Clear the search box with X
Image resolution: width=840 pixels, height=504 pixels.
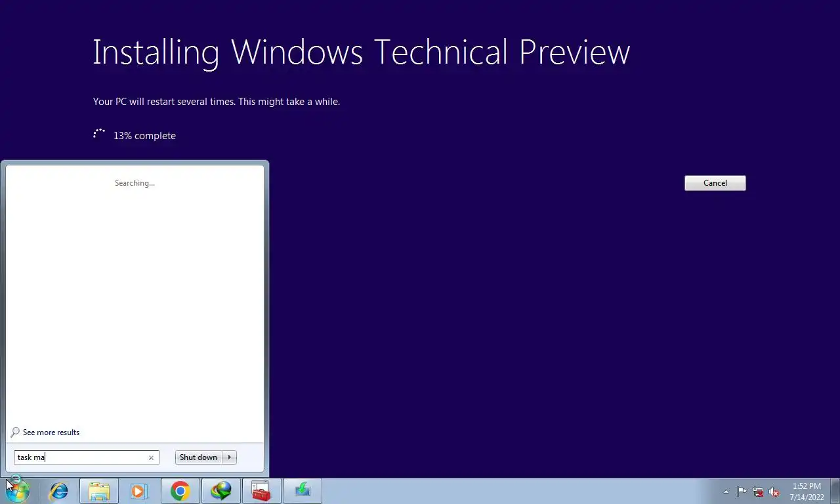coord(151,458)
